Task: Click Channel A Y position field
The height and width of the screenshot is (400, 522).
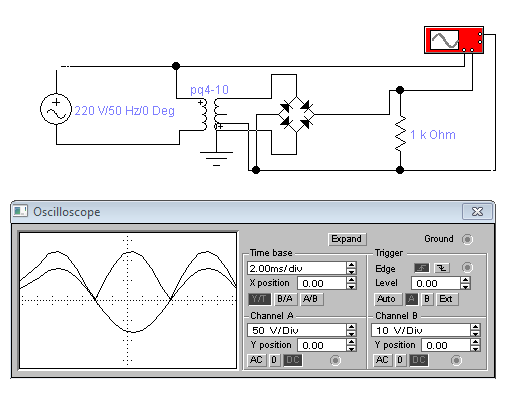Action: [x=322, y=345]
